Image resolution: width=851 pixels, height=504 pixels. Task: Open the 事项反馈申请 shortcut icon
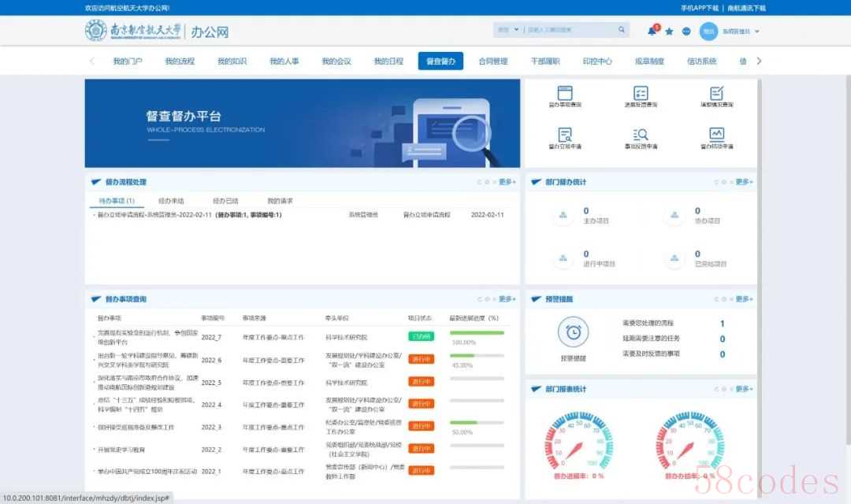point(641,134)
